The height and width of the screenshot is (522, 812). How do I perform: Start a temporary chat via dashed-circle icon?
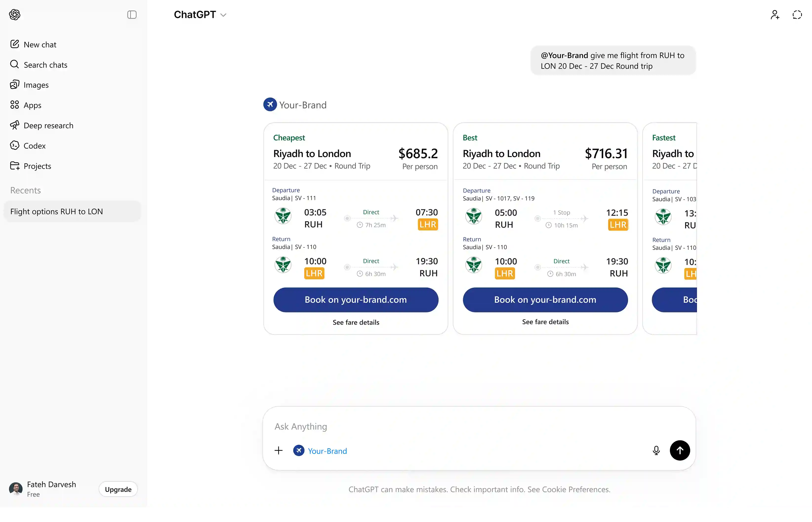797,15
